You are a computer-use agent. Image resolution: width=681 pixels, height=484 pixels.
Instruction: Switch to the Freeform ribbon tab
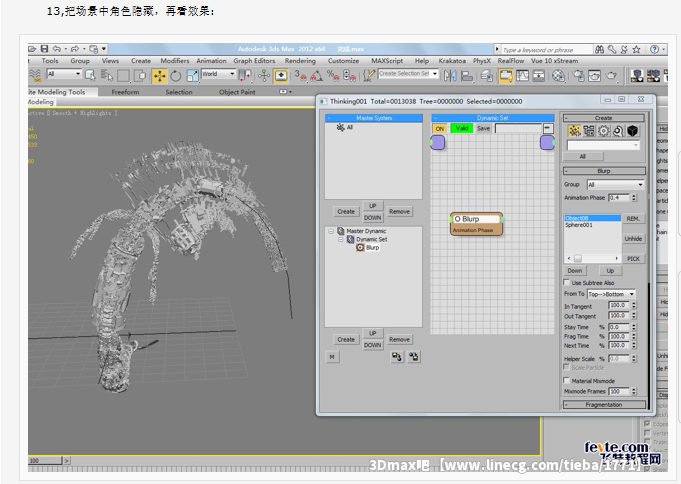pos(125,92)
